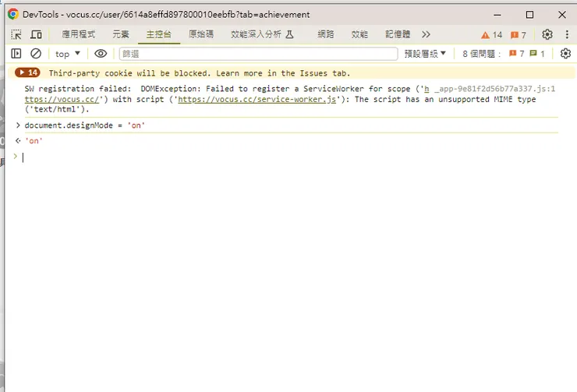Viewport: 577px width, 392px height.
Task: Clear the console with the circle-slash icon
Action: [x=36, y=54]
